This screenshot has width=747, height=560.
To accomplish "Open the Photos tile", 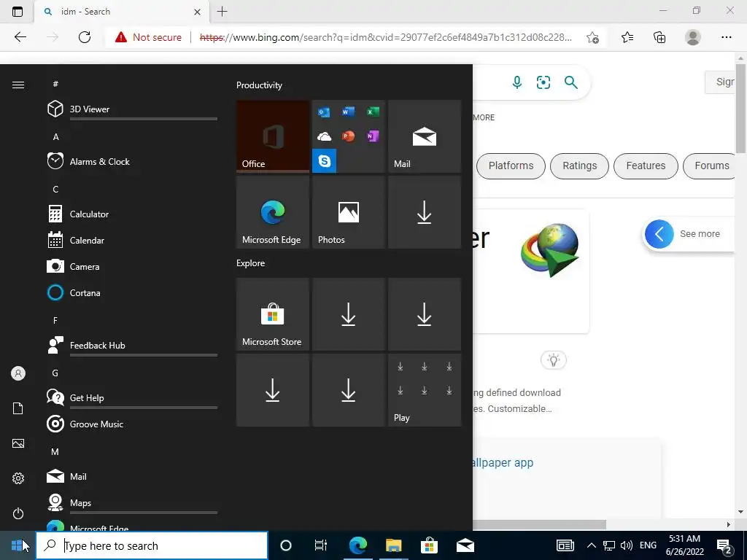I will point(348,212).
